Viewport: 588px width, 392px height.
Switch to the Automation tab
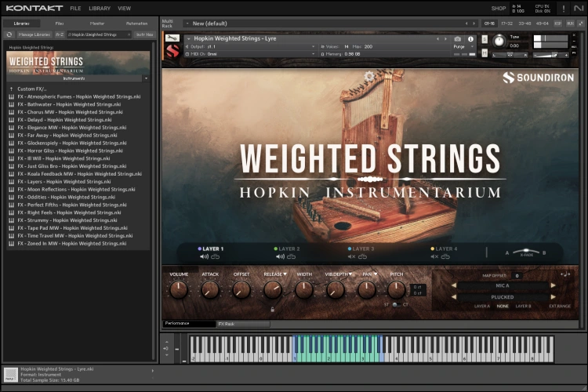[x=136, y=24]
